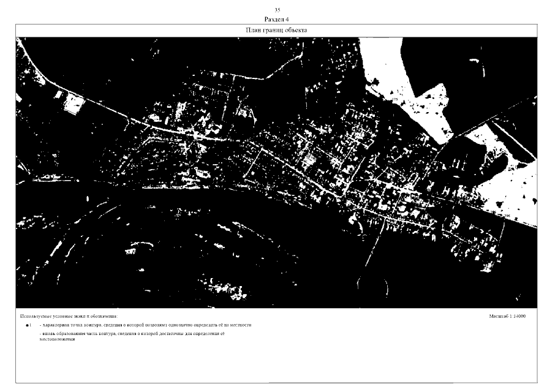This screenshot has height=392, width=555.
Task: Click the characteristic point dot symbol in legend
Action: click(28, 325)
